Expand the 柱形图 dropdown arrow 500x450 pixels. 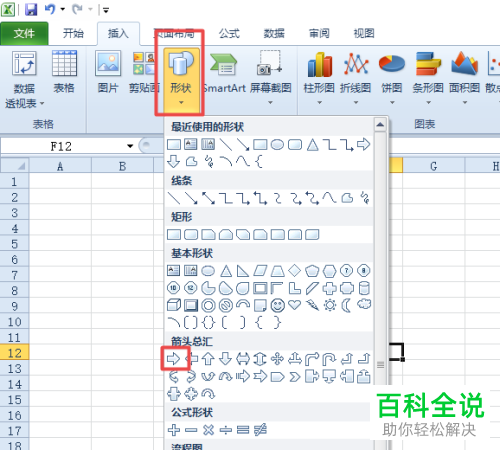point(319,103)
